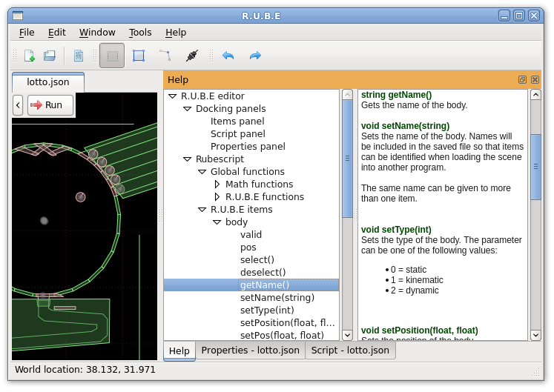Select the valid entry under body
Screen dimensions: 554x392
pyautogui.click(x=251, y=235)
